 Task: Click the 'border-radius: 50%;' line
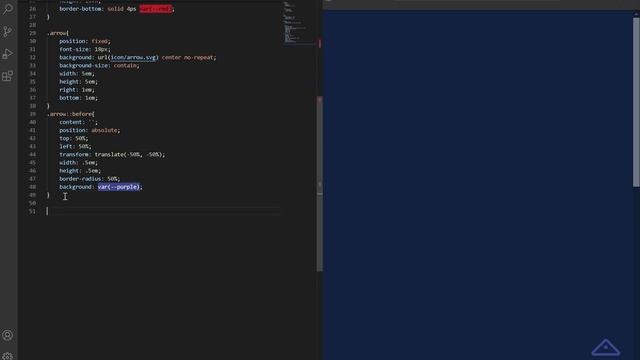click(90, 179)
